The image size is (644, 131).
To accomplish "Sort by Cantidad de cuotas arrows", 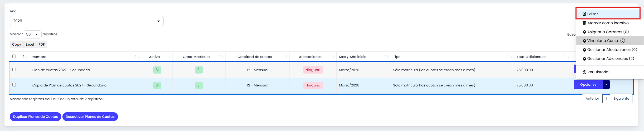I will (x=285, y=57).
